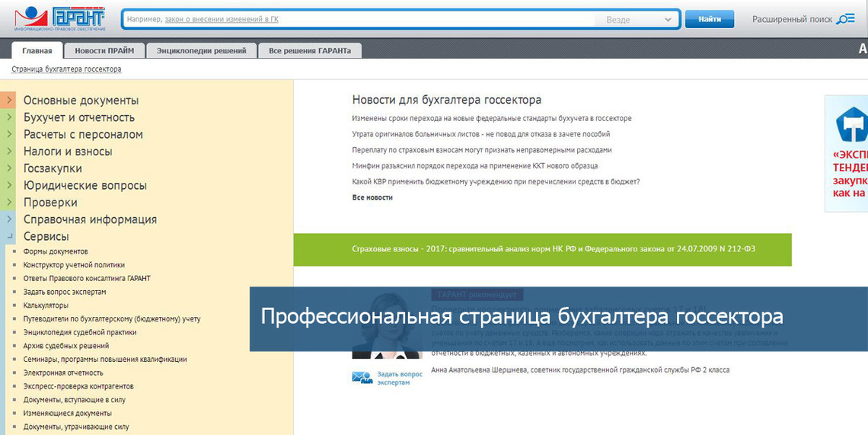The width and height of the screenshot is (868, 435).
Task: Open Документы, утрачивающие силу
Action: coord(76,427)
